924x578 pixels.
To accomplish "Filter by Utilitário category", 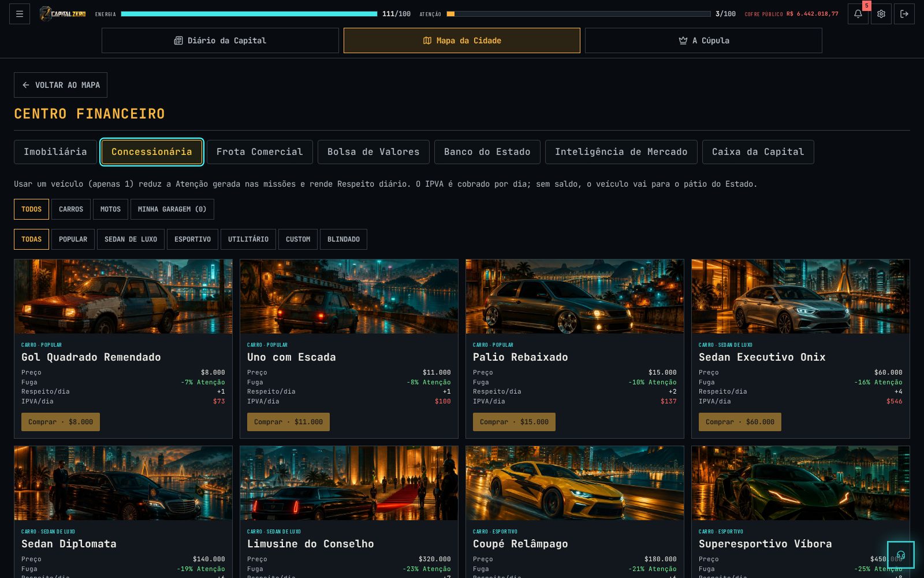I will [x=248, y=239].
